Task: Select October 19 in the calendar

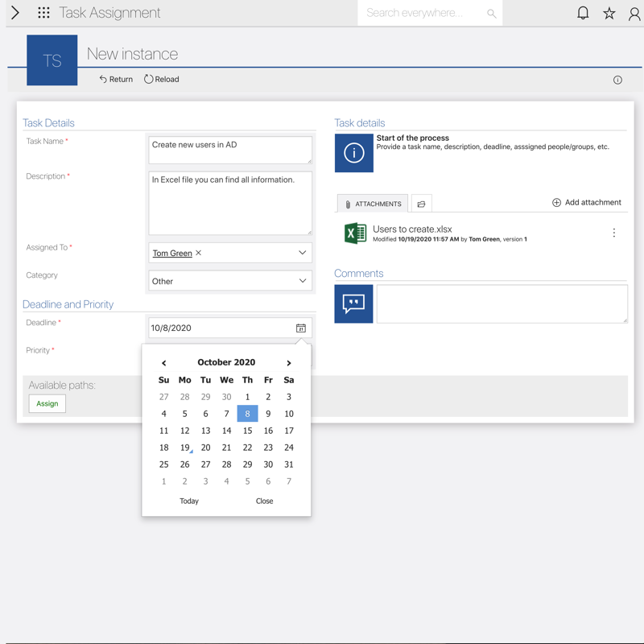Action: coord(184,448)
